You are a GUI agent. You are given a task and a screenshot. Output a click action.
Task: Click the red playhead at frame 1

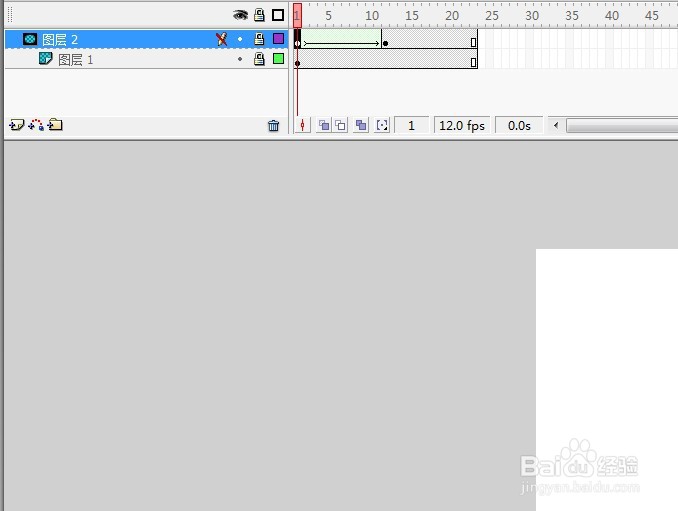point(297,15)
